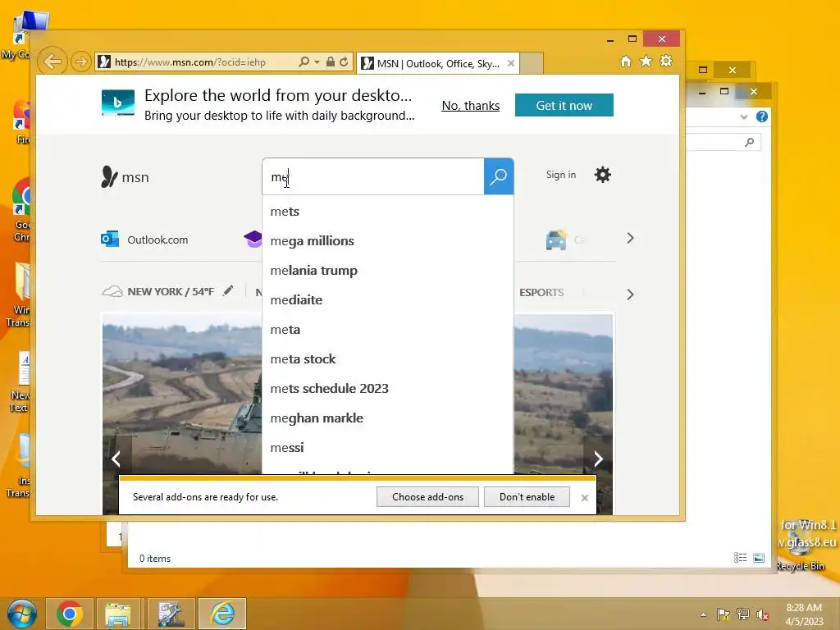Close the MSN browser tab
This screenshot has height=630, width=840.
[511, 63]
